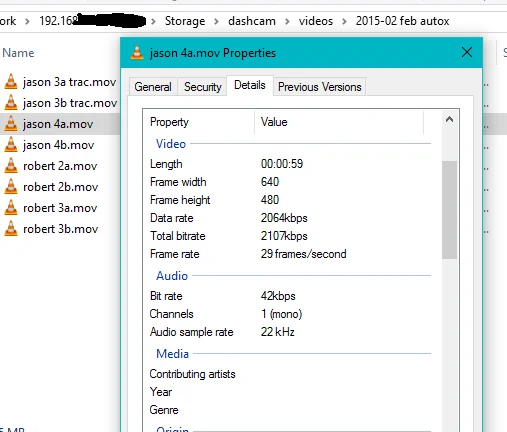Screen dimensions: 507x432
Task: Expand chevron after Storage in breadcrumb
Action: (217, 22)
